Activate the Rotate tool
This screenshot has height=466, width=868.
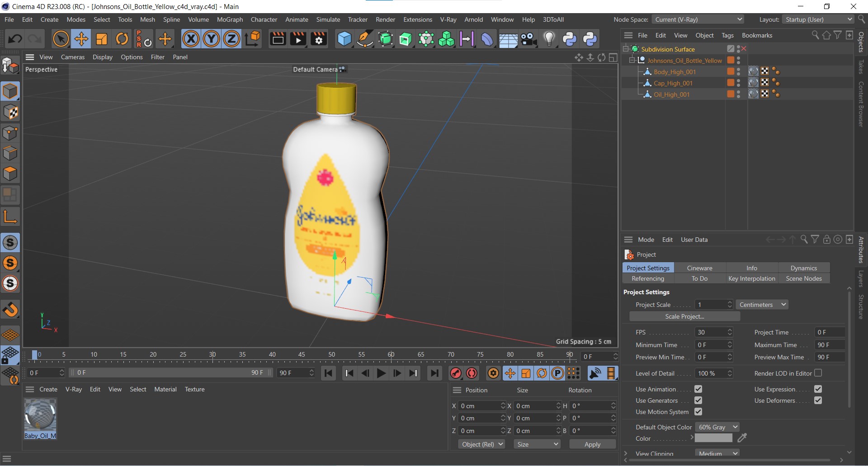[122, 39]
